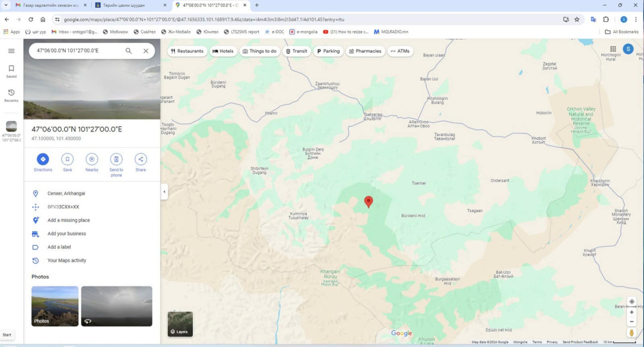Zoom in the map with plus
Image resolution: width=644 pixels, height=347 pixels.
pyautogui.click(x=632, y=312)
